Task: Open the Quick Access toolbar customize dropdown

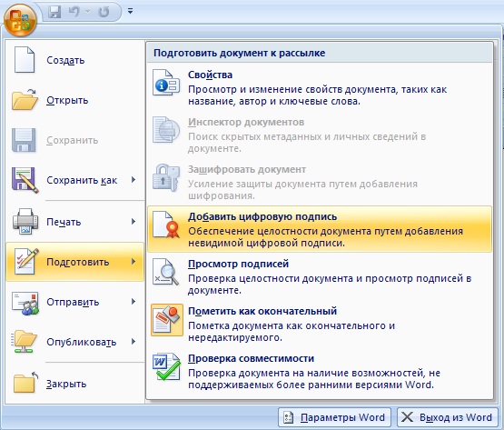Action: coord(130,11)
